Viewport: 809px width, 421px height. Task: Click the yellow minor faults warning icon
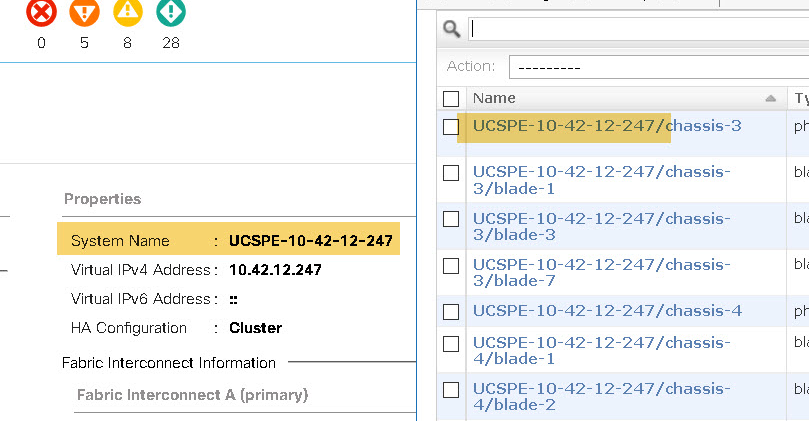127,12
